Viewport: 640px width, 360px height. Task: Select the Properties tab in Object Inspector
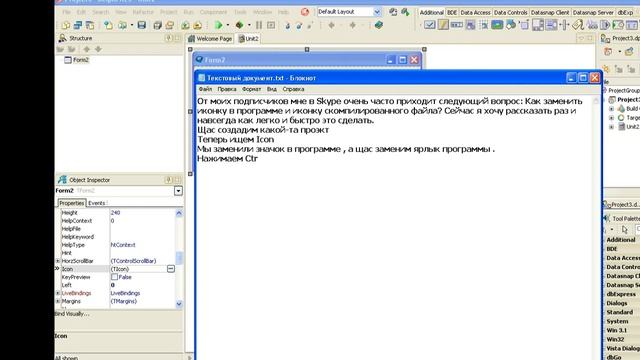coord(71,203)
